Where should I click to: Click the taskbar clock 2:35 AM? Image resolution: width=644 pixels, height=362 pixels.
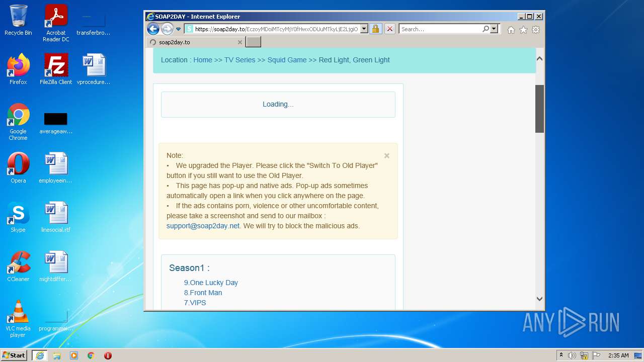[618, 355]
